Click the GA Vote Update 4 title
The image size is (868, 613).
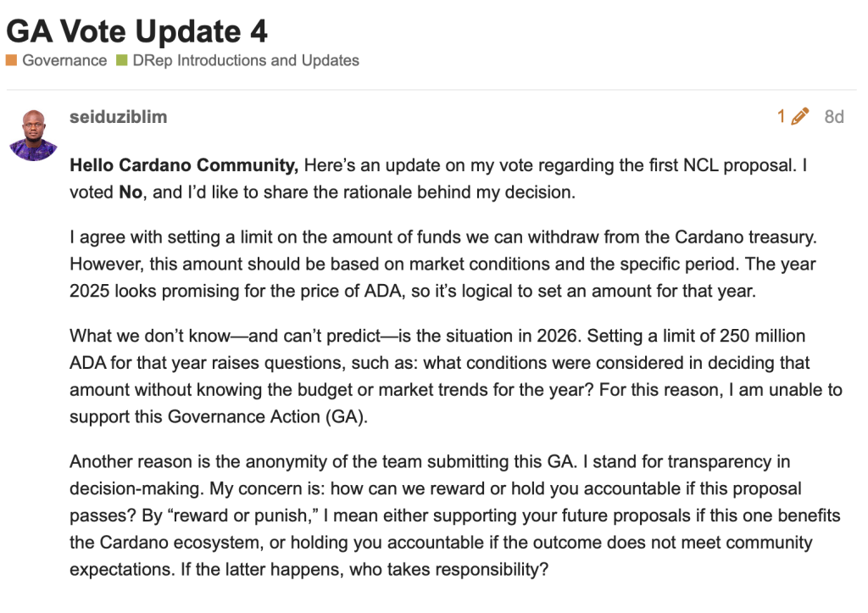[x=136, y=31]
